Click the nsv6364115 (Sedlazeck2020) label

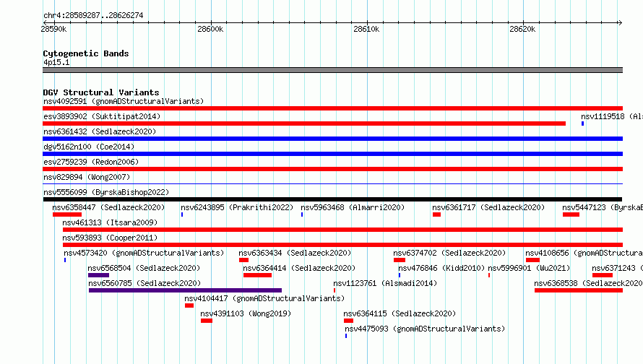(400, 313)
